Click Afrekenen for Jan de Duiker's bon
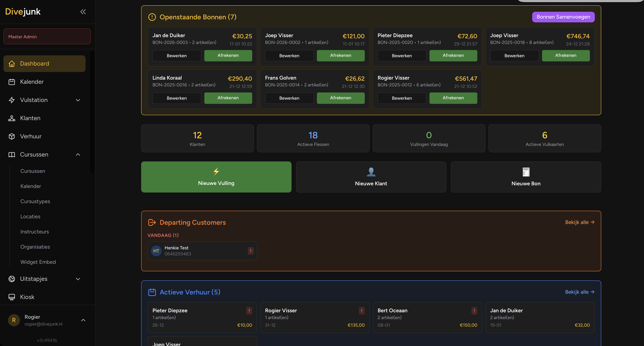The image size is (644, 346). pyautogui.click(x=228, y=55)
